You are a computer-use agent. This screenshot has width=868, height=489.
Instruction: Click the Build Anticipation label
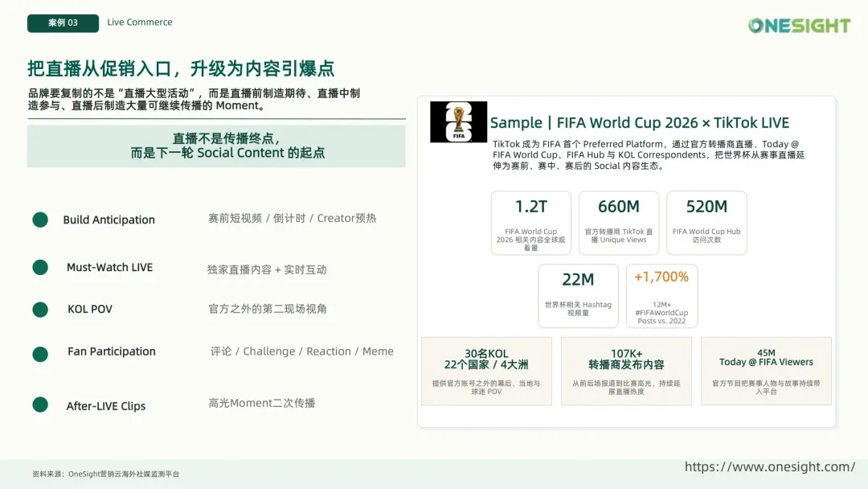pos(109,220)
